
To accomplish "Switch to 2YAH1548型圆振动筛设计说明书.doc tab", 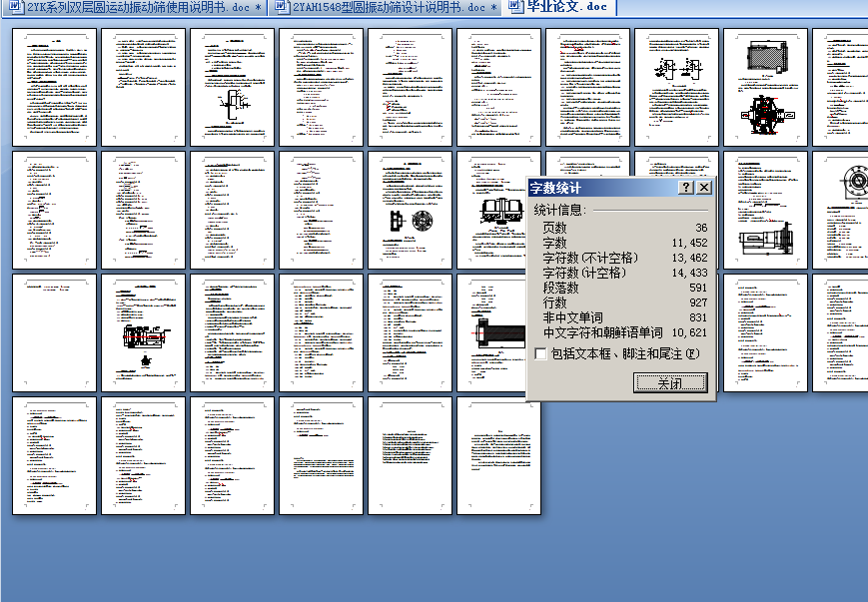I will 386,7.
